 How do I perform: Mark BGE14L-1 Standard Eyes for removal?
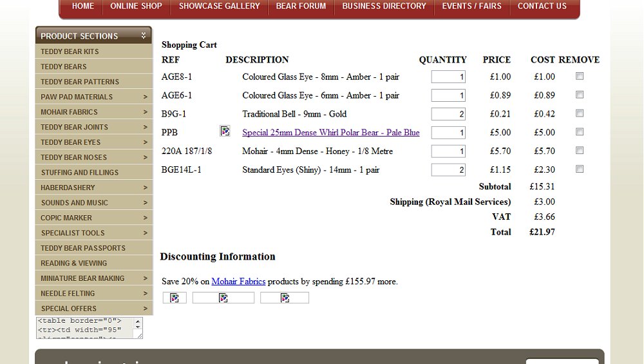pyautogui.click(x=580, y=169)
